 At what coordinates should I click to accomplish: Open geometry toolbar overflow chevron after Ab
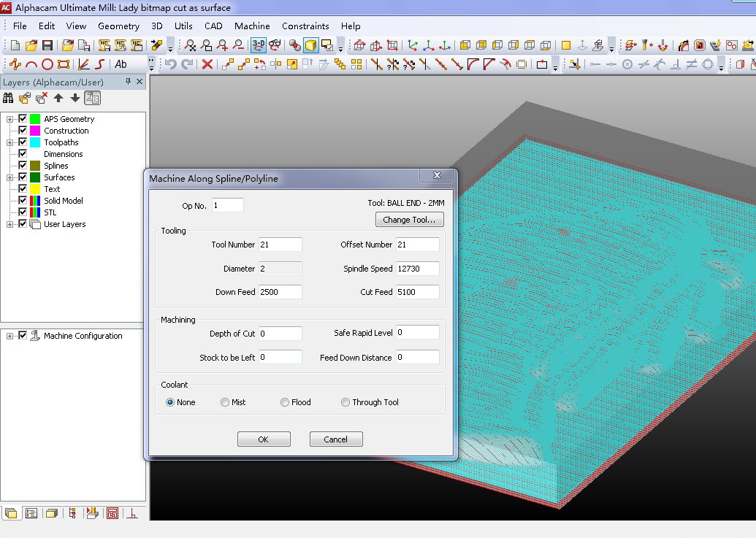[x=151, y=64]
